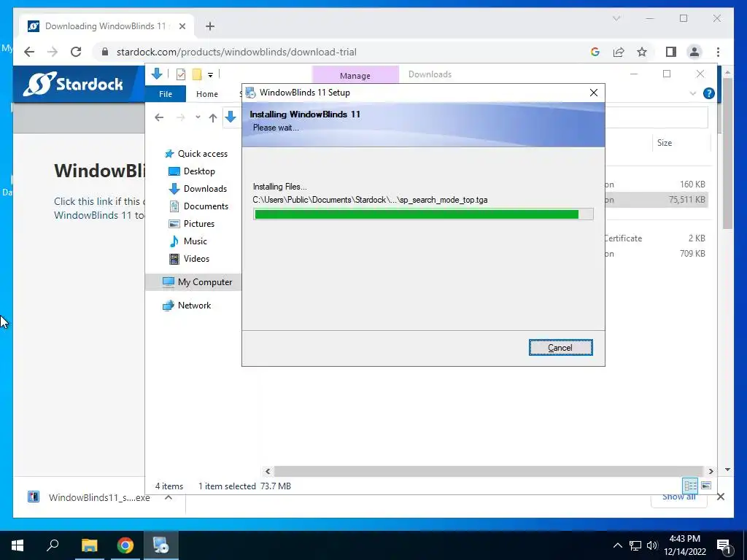Open recent locations dropdown in Explorer
The height and width of the screenshot is (560, 747).
(x=198, y=117)
